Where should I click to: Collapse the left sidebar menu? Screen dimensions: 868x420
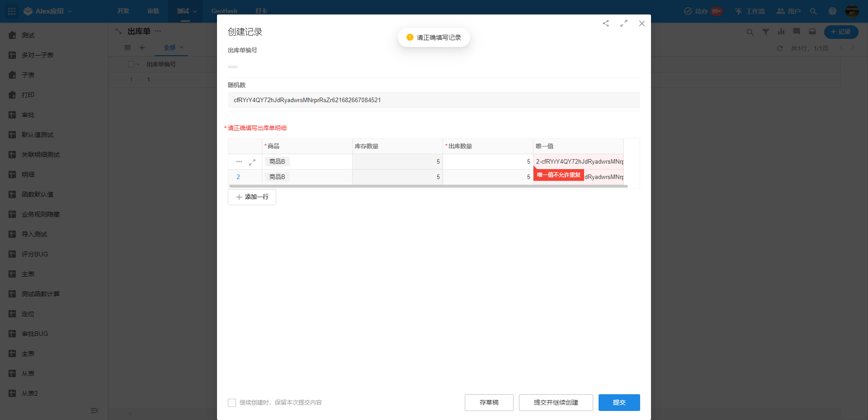tap(94, 411)
